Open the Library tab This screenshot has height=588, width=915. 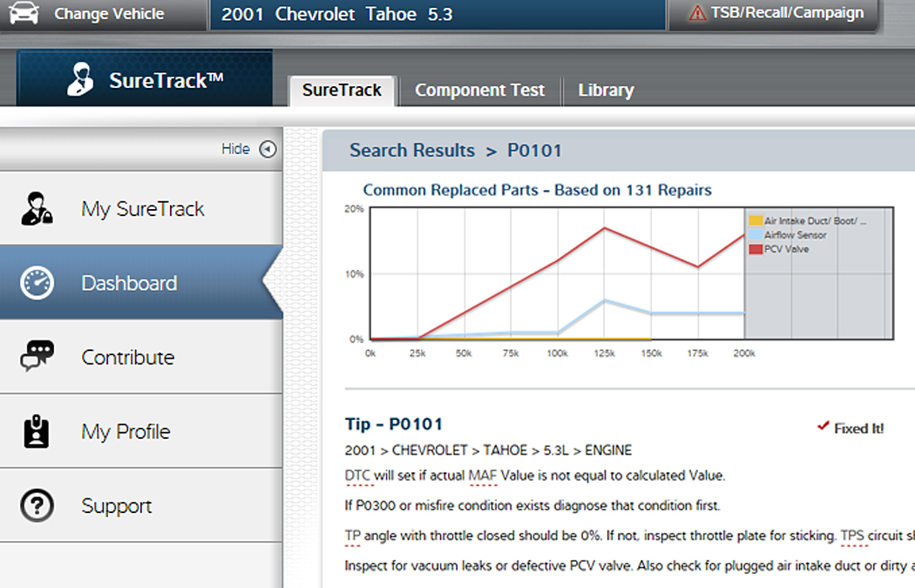point(606,91)
